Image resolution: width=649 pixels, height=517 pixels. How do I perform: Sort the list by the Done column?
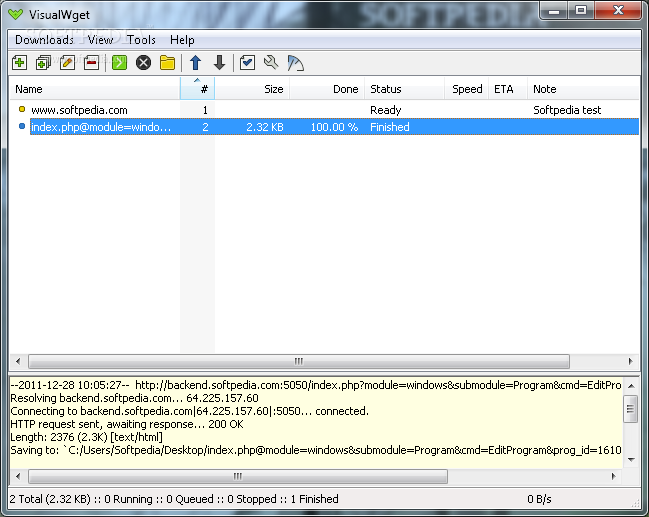(327, 89)
